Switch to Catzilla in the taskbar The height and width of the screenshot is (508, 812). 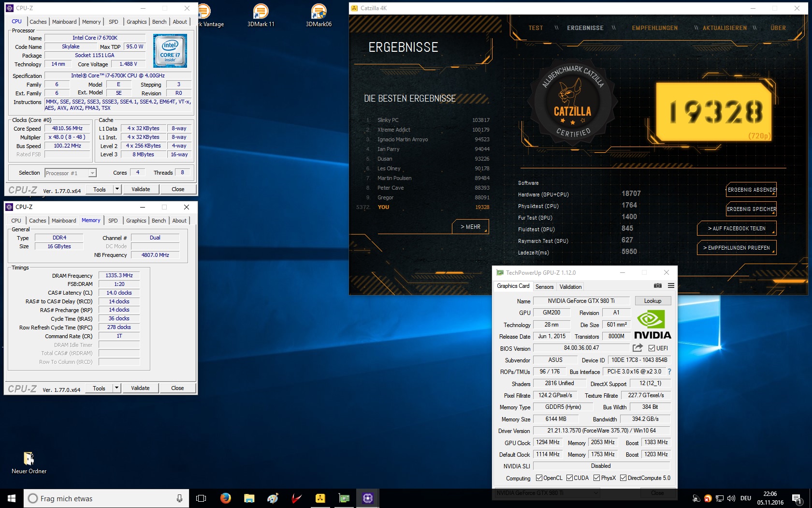click(320, 498)
